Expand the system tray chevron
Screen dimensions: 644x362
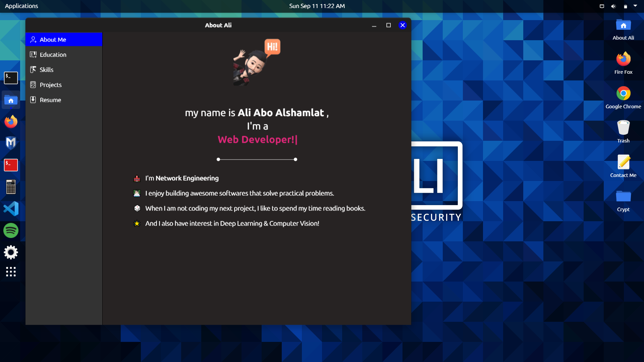pos(636,6)
